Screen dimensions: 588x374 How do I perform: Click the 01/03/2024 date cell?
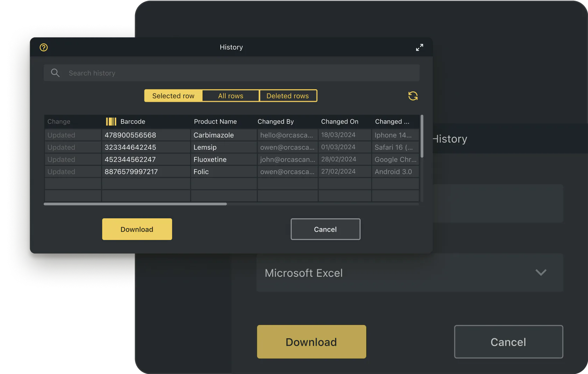[x=345, y=147]
